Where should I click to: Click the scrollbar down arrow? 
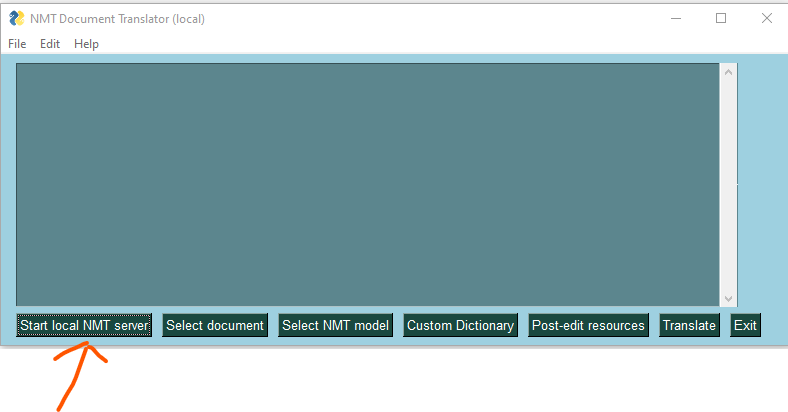729,299
